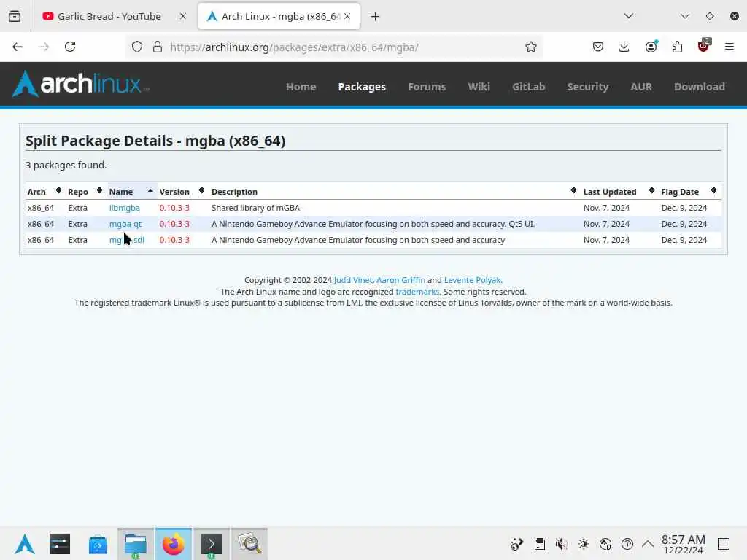Screen dimensions: 747x560
Task: Open the Wiki nav item
Action: tap(479, 87)
